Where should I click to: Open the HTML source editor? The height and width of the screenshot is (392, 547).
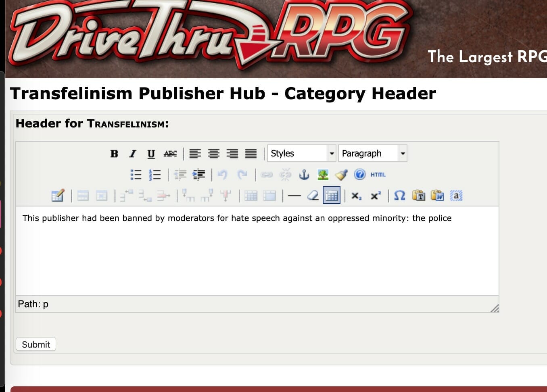(x=378, y=175)
